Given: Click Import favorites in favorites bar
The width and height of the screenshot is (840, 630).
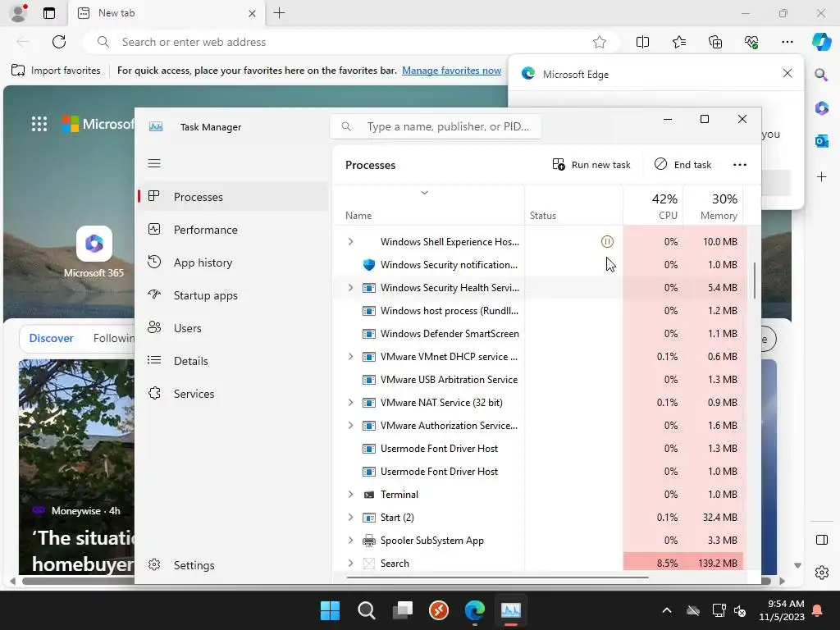Looking at the screenshot, I should (56, 71).
